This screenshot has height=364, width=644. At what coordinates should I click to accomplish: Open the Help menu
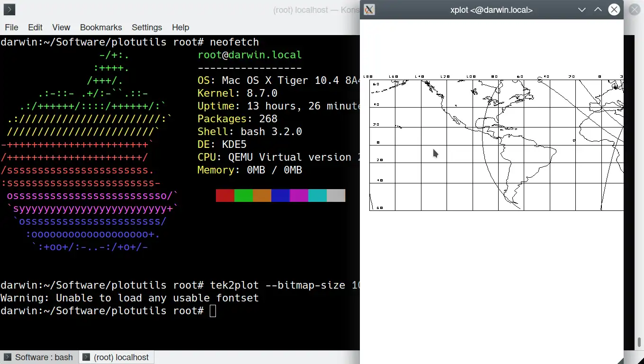click(180, 27)
